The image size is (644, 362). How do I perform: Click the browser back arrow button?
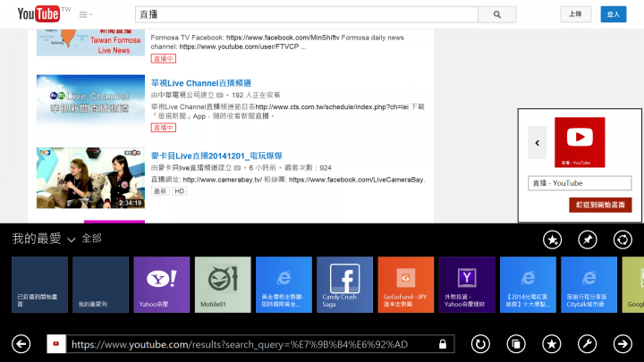click(x=21, y=344)
